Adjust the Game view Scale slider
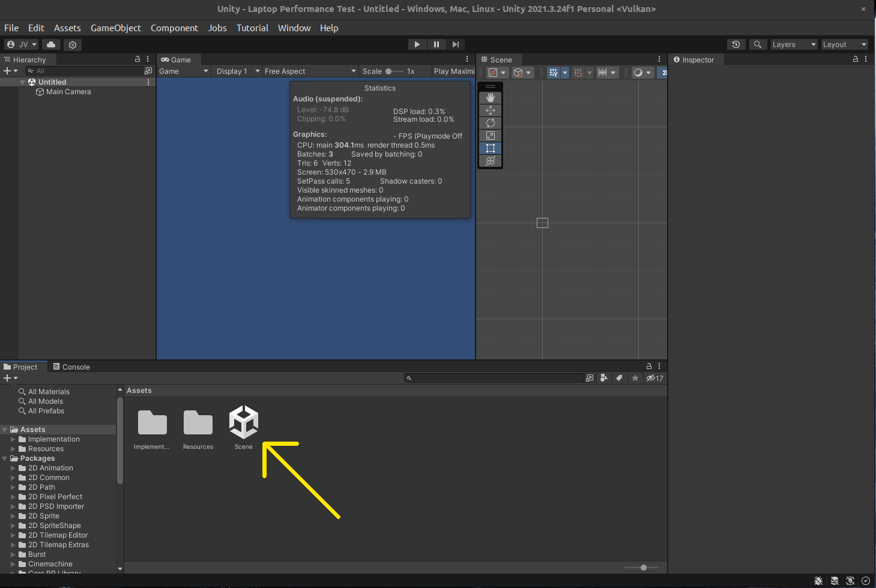This screenshot has height=588, width=876. (394, 71)
